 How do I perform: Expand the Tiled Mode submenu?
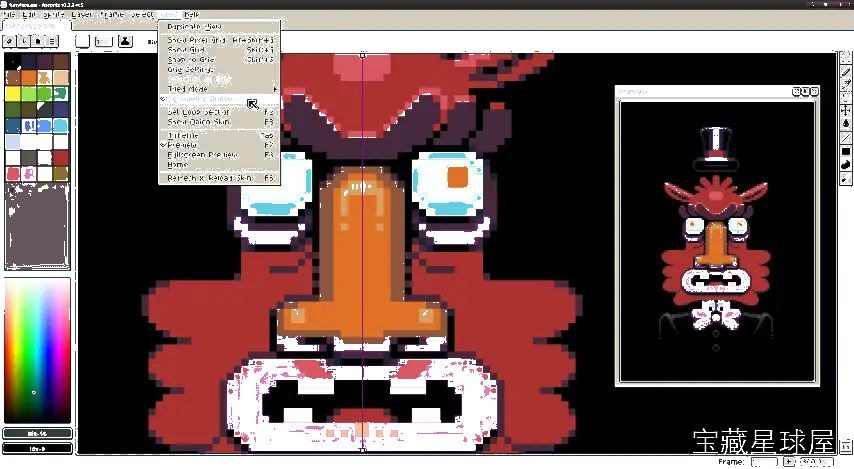point(219,89)
